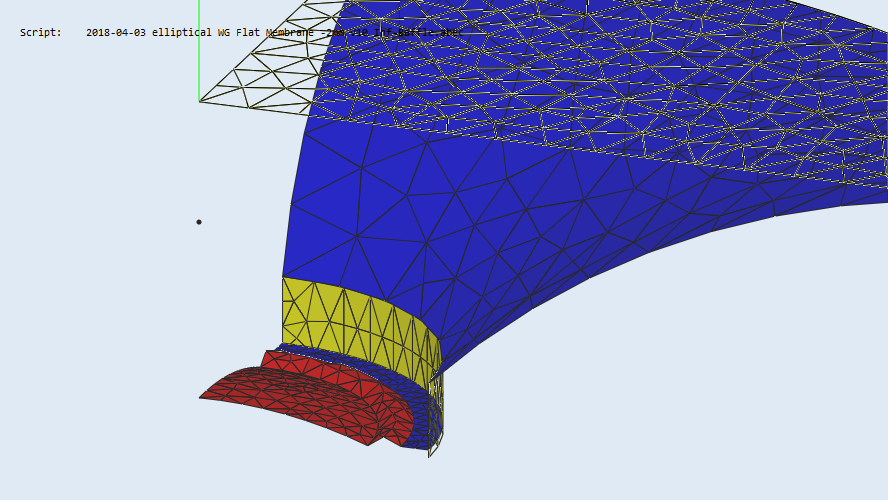Select the small black point marker
888x500 pixels.
199,222
